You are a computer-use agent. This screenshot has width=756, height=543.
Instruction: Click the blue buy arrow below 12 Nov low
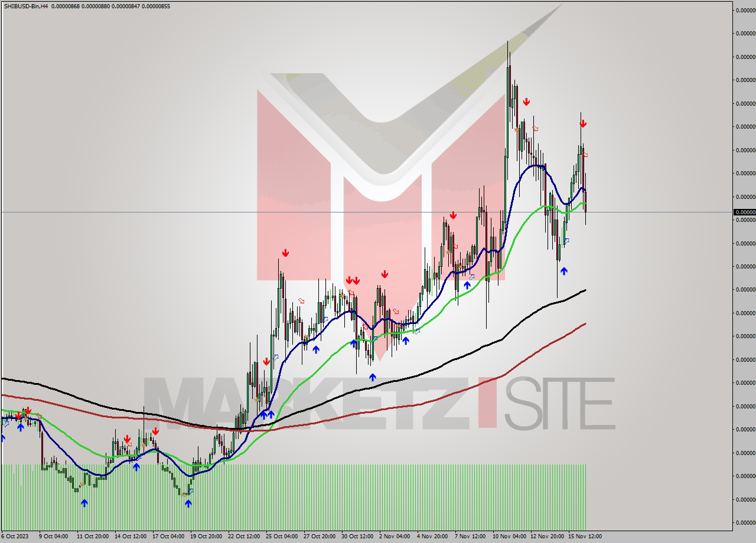click(x=564, y=271)
